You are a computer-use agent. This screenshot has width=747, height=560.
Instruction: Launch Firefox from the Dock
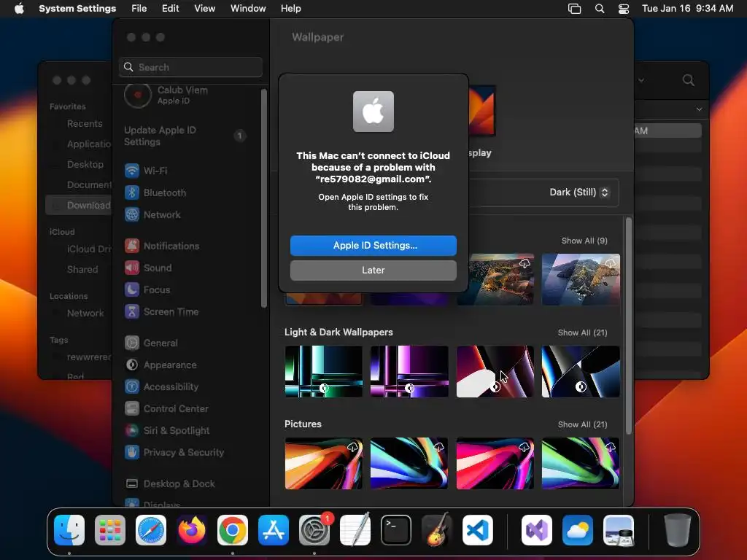[x=192, y=530]
